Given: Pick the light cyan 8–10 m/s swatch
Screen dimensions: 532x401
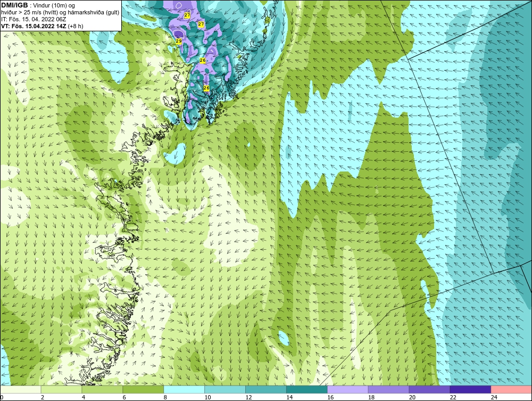Looking at the screenshot, I should tap(184, 389).
